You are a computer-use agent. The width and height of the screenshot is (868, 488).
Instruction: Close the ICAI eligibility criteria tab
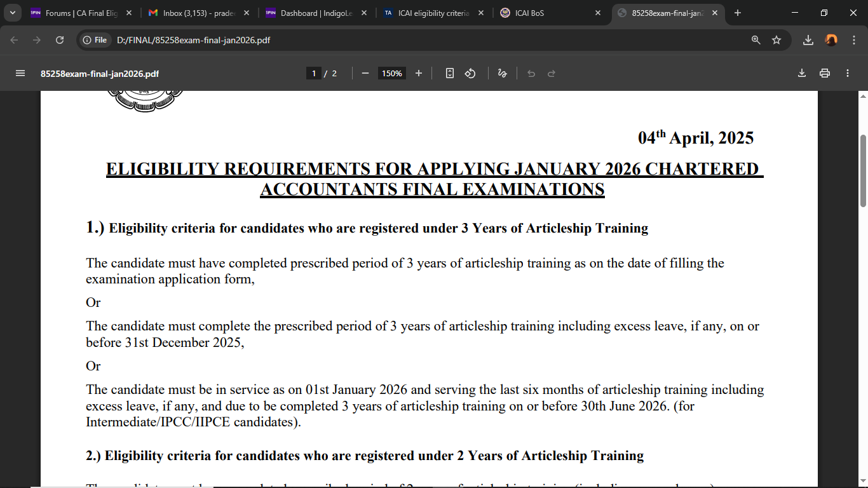(x=480, y=13)
